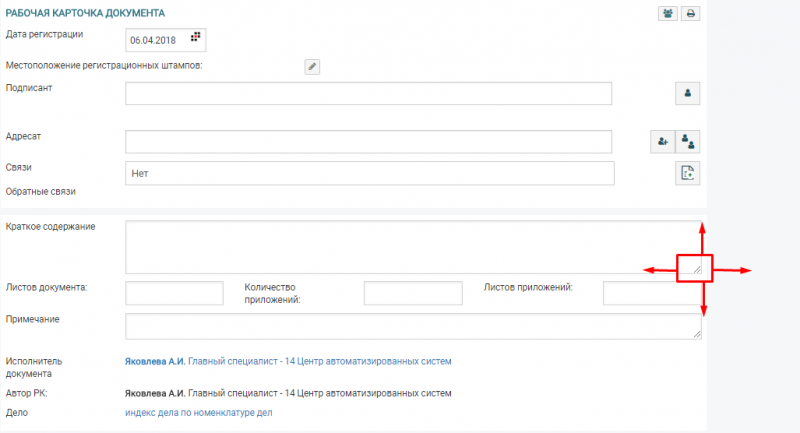Click the Адресат input field
Image resolution: width=800 pixels, height=433 pixels.
(x=368, y=142)
